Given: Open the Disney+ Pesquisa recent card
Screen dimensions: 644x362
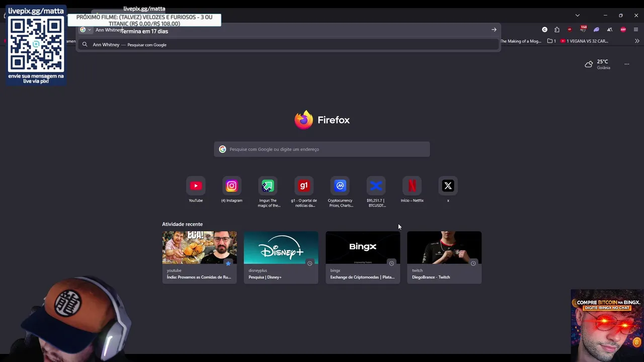Looking at the screenshot, I should (281, 257).
